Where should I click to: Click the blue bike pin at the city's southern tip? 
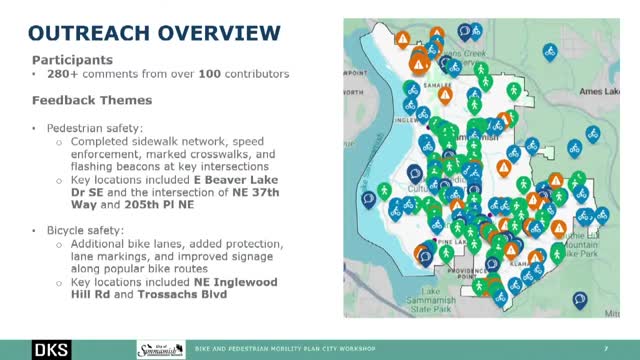coord(500,298)
